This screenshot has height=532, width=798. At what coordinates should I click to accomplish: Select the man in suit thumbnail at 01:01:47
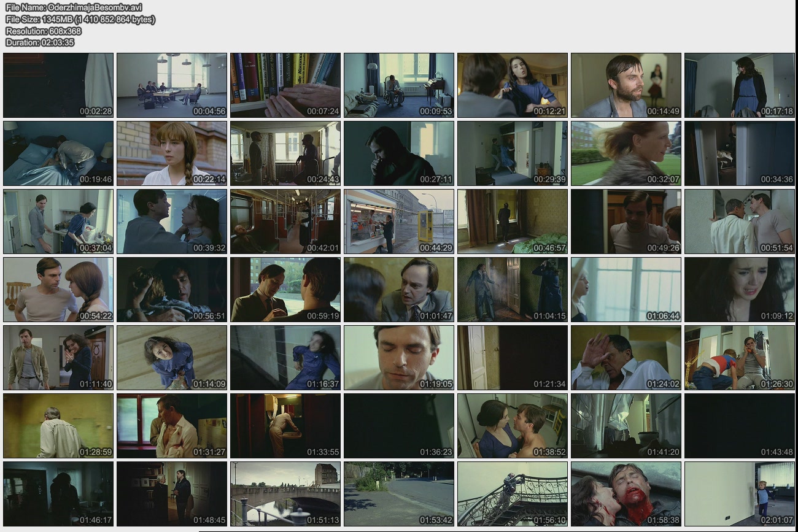(x=399, y=290)
